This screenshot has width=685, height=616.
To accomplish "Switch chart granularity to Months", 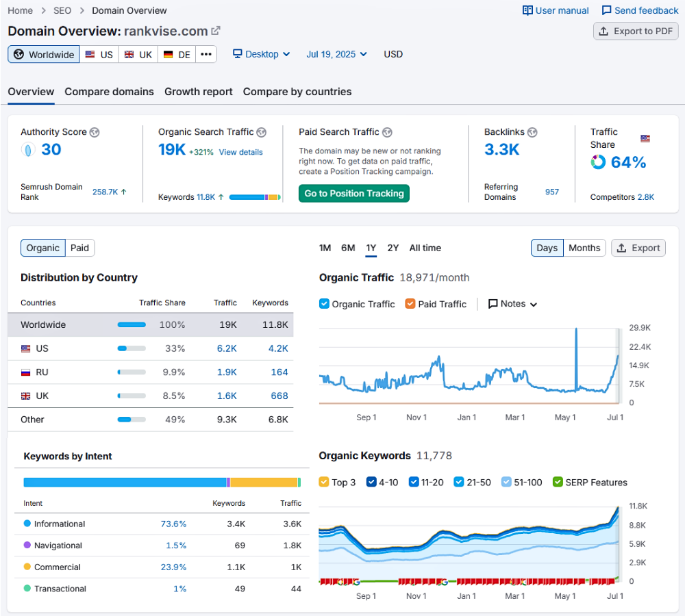I will (584, 248).
